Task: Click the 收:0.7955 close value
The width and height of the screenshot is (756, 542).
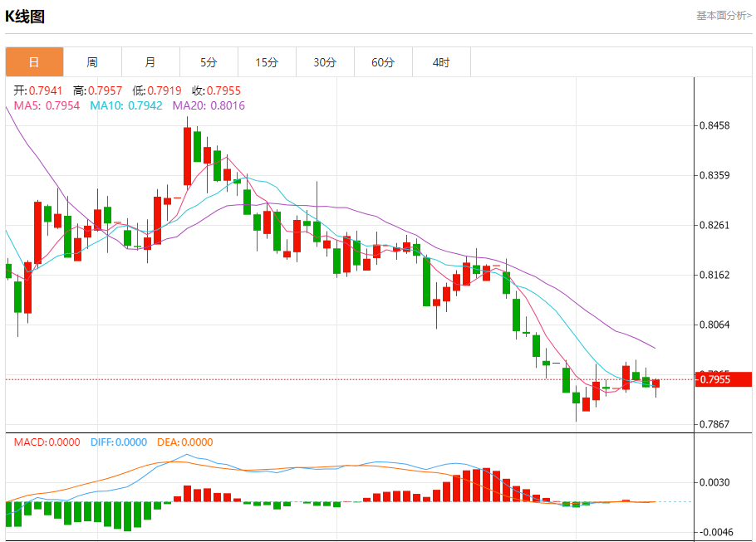Action: click(x=216, y=90)
